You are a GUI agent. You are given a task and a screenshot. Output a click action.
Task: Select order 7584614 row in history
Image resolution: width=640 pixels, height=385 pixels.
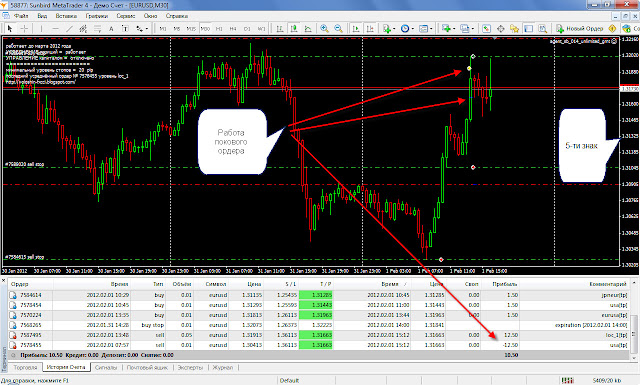pyautogui.click(x=318, y=295)
